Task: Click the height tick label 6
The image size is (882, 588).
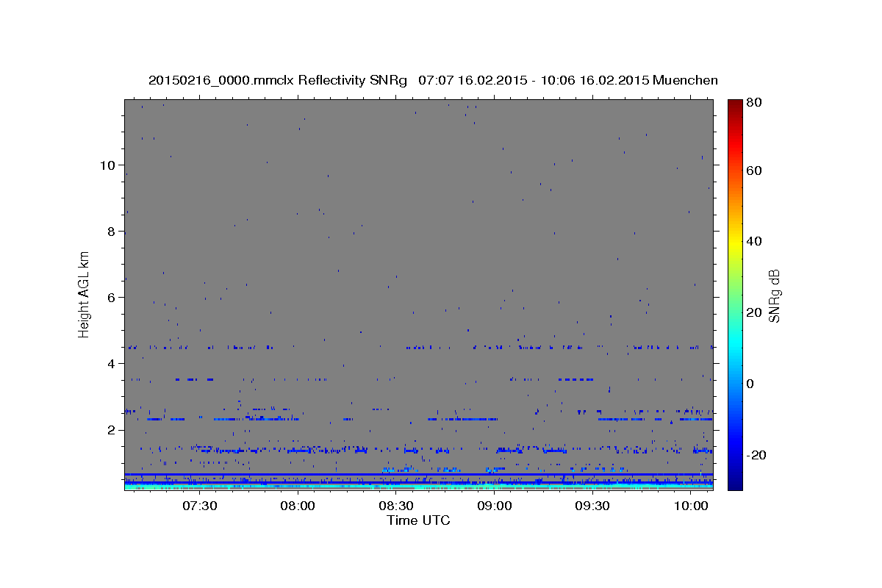Action: tap(110, 298)
